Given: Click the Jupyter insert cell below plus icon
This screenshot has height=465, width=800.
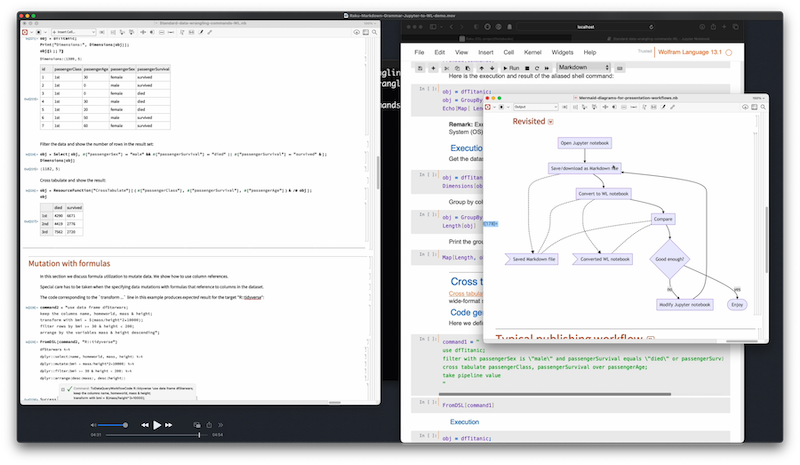Looking at the screenshot, I should pyautogui.click(x=433, y=68).
